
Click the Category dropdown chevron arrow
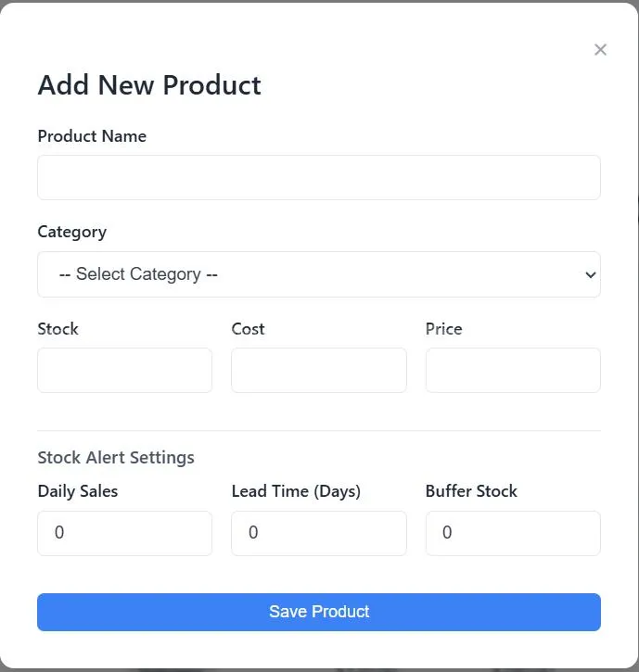[x=590, y=274]
